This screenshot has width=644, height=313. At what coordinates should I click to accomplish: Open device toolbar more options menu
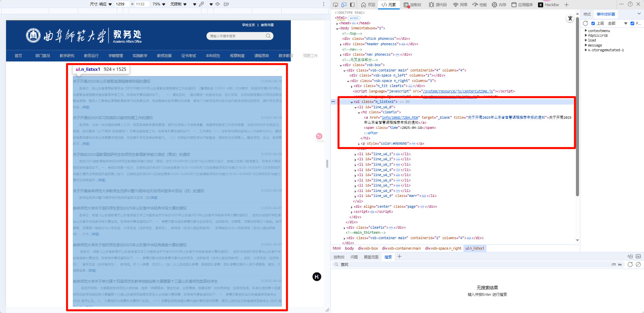[324, 4]
